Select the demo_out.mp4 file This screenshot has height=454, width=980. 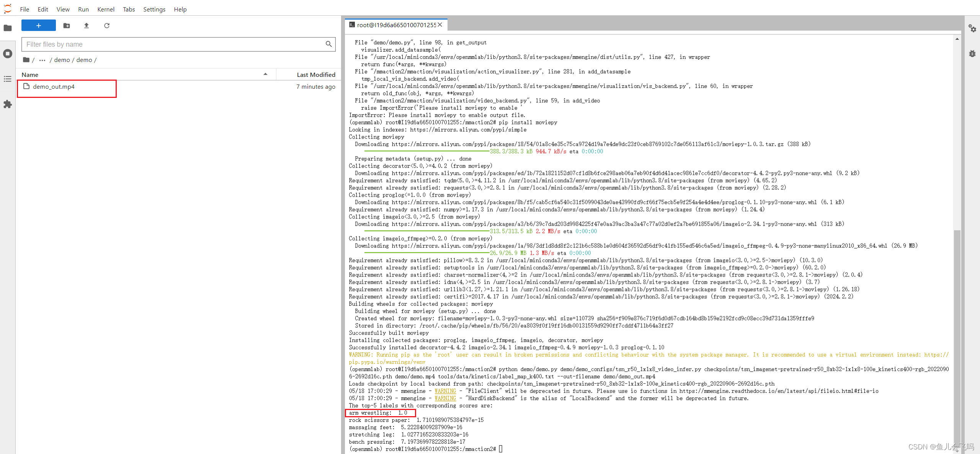54,87
